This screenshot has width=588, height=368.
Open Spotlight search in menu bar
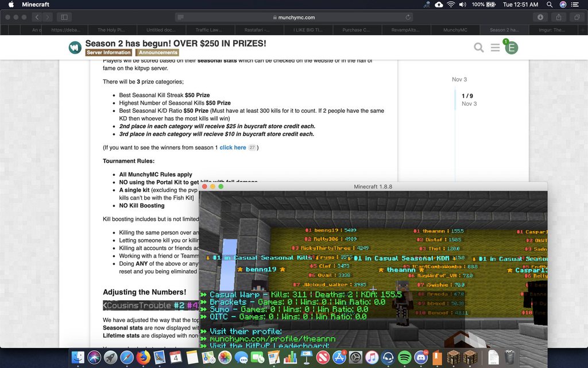point(550,5)
